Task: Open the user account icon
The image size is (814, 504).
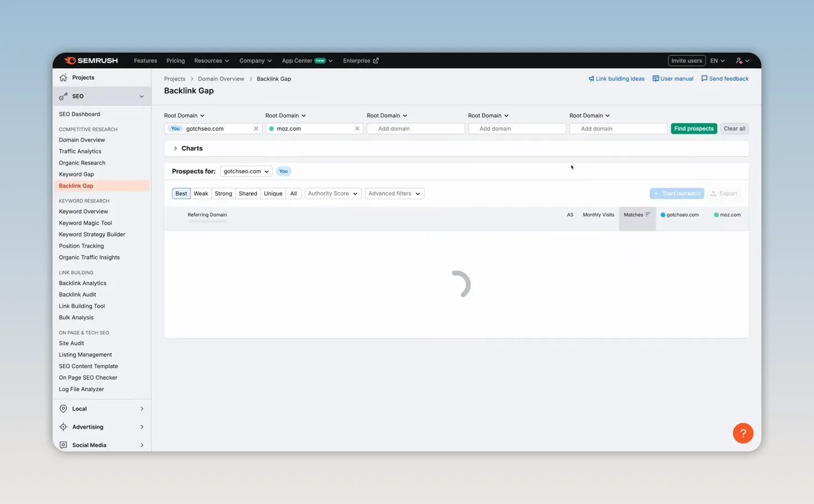Action: pyautogui.click(x=739, y=61)
